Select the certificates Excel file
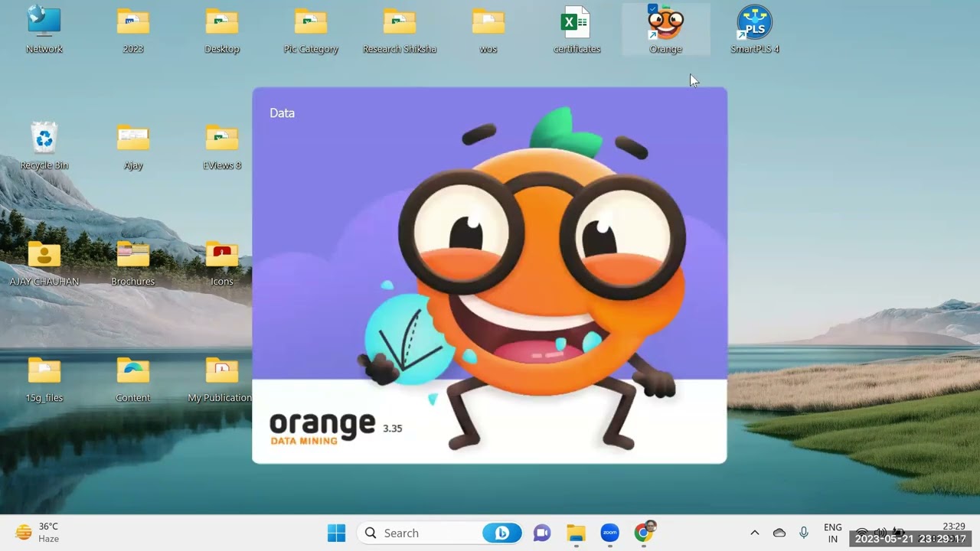 tap(577, 30)
